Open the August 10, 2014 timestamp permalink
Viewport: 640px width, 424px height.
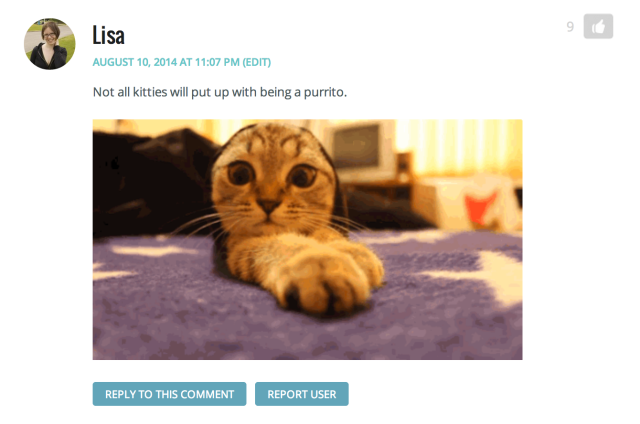click(166, 62)
